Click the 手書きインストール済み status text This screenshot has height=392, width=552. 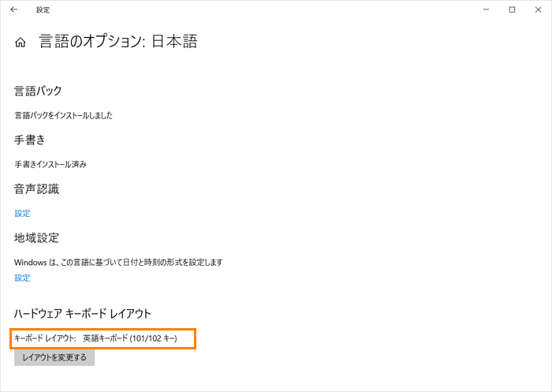coord(50,164)
